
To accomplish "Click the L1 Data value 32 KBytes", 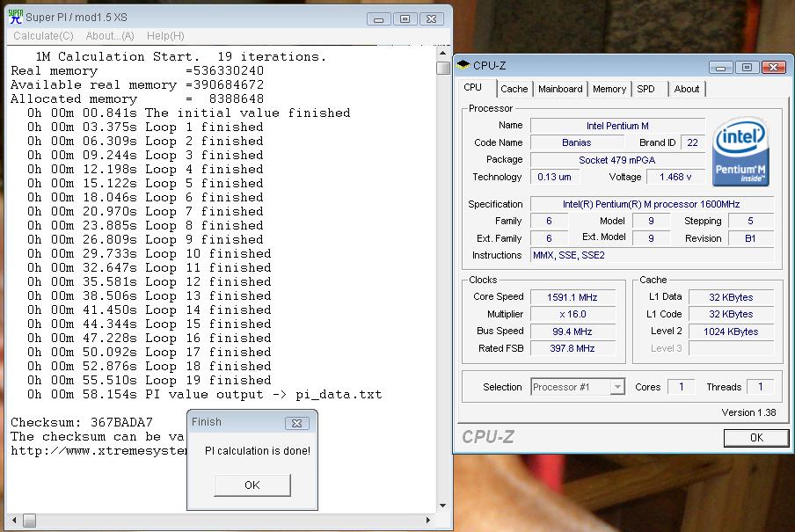I will pyautogui.click(x=731, y=297).
